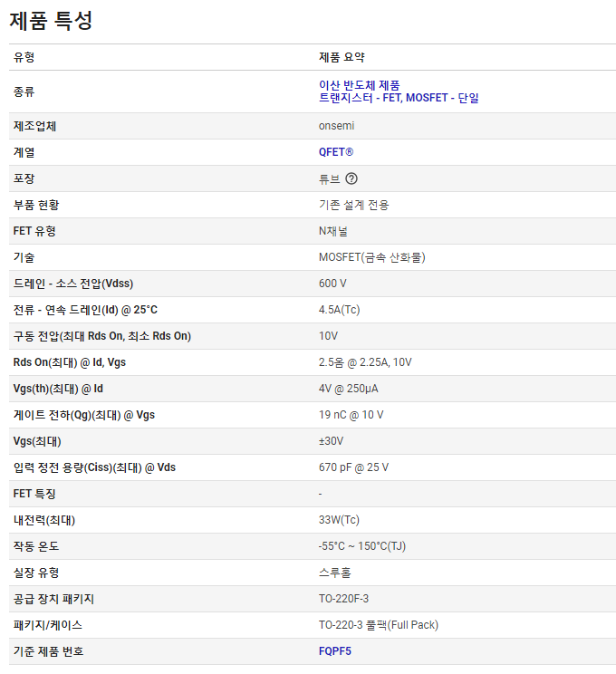Open the 이산 반도체 제품 category link

(x=360, y=85)
